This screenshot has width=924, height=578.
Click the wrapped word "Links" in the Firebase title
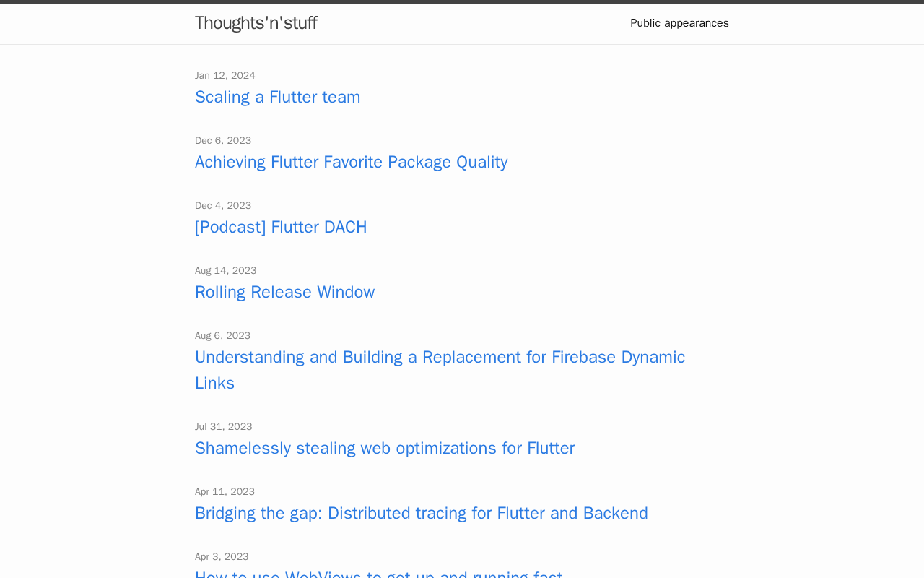pyautogui.click(x=214, y=383)
